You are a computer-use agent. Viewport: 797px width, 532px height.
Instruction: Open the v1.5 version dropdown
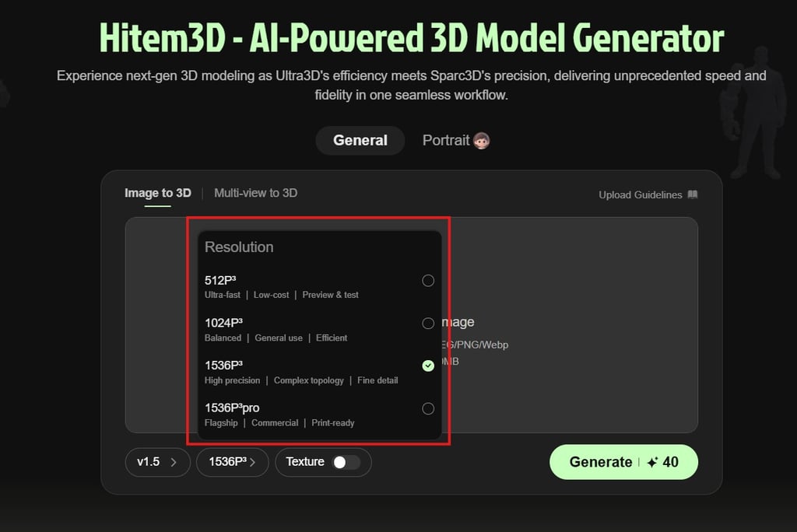(157, 462)
